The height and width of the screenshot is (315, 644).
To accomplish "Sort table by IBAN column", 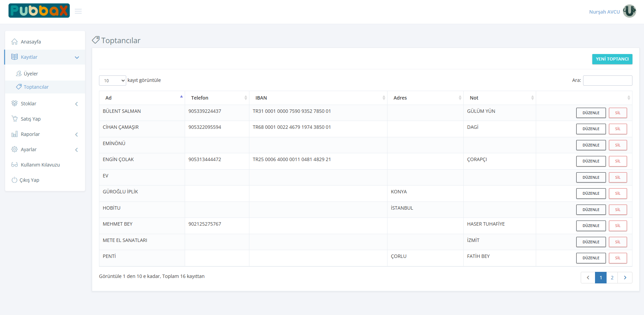I will tap(318, 98).
